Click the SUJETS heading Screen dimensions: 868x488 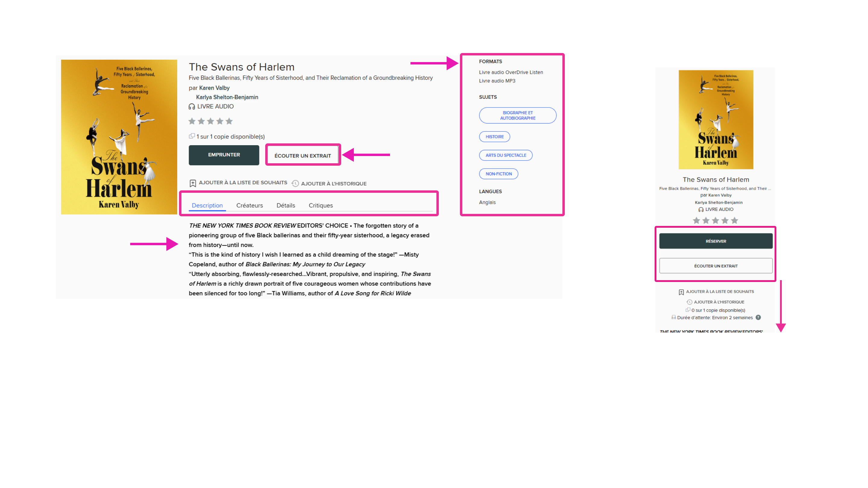488,97
